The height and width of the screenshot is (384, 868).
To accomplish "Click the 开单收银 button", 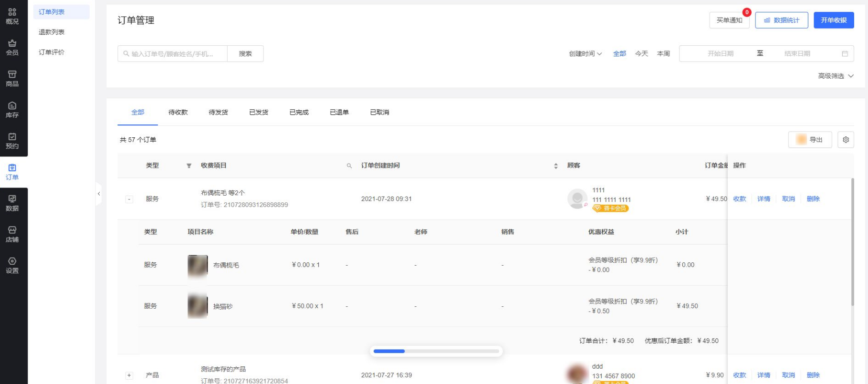I will [x=834, y=20].
